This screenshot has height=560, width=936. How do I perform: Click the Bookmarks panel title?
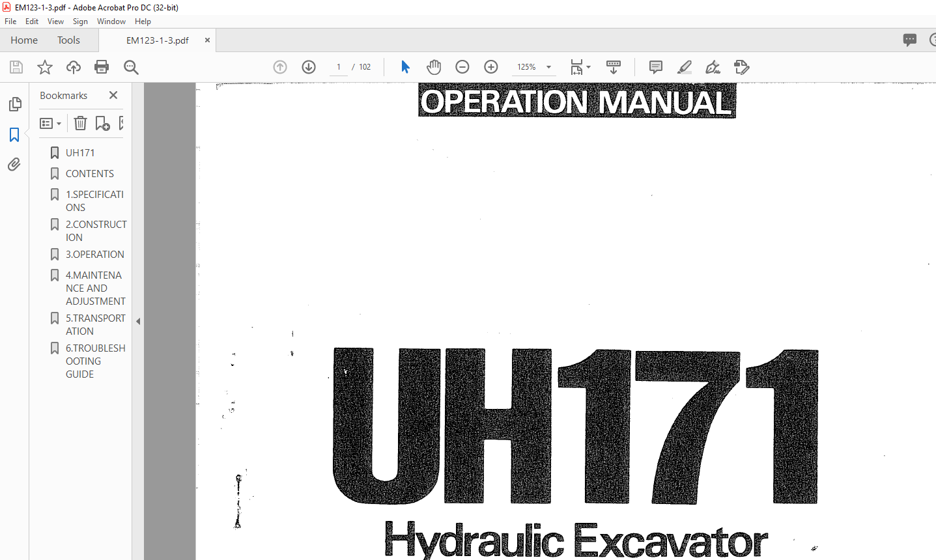coord(63,96)
